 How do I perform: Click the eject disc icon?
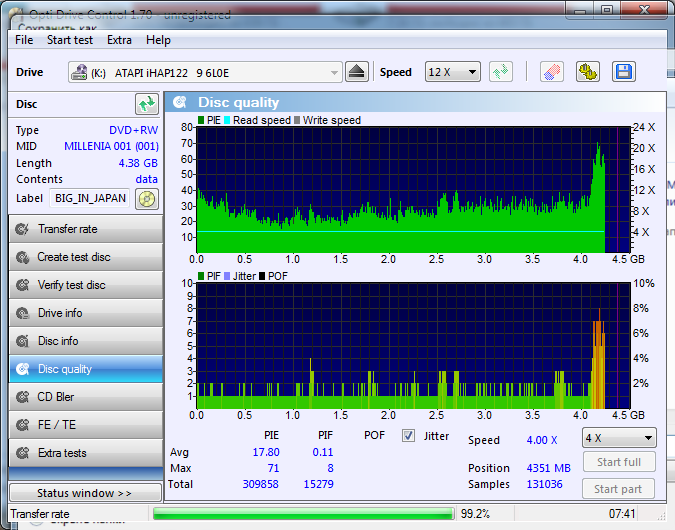tap(358, 72)
